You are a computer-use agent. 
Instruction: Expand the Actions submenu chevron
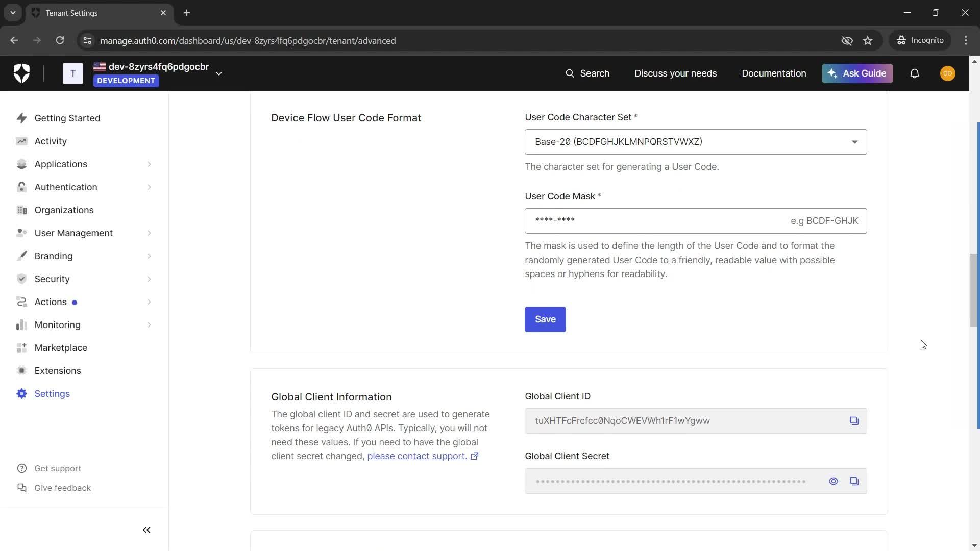149,302
